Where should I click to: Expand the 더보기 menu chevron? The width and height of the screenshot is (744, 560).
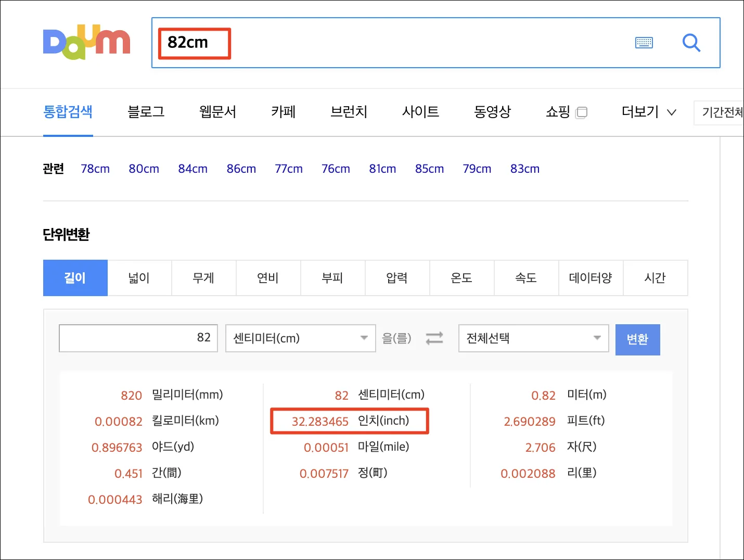point(672,112)
